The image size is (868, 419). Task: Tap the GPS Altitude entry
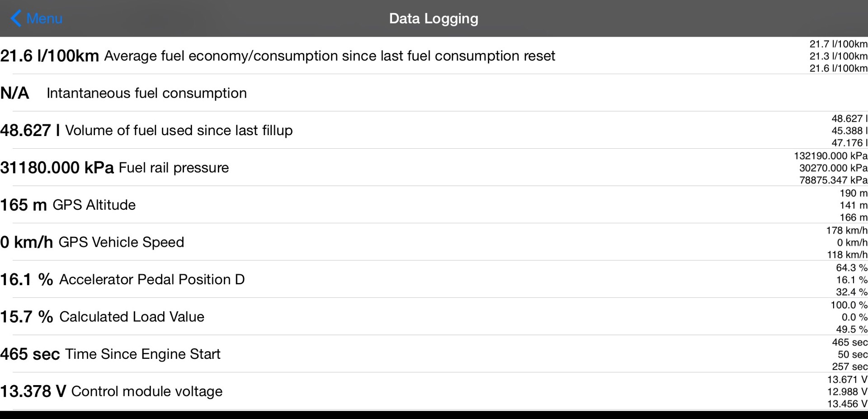pyautogui.click(x=94, y=205)
